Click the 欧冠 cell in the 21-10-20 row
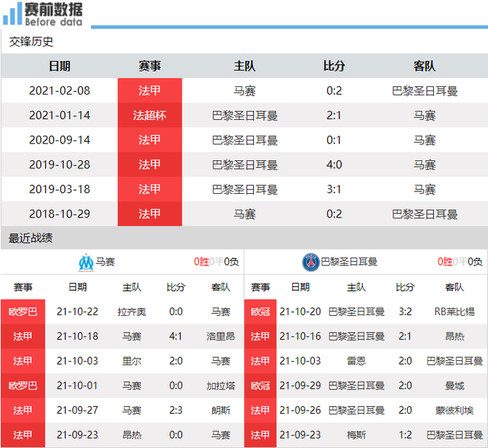 (x=261, y=311)
